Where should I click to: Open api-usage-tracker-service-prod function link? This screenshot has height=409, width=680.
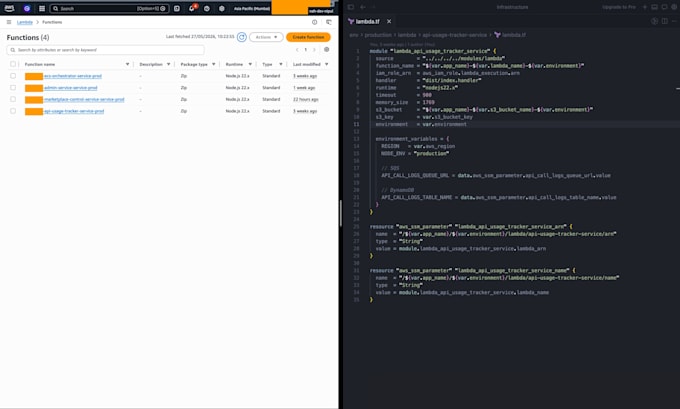74,111
